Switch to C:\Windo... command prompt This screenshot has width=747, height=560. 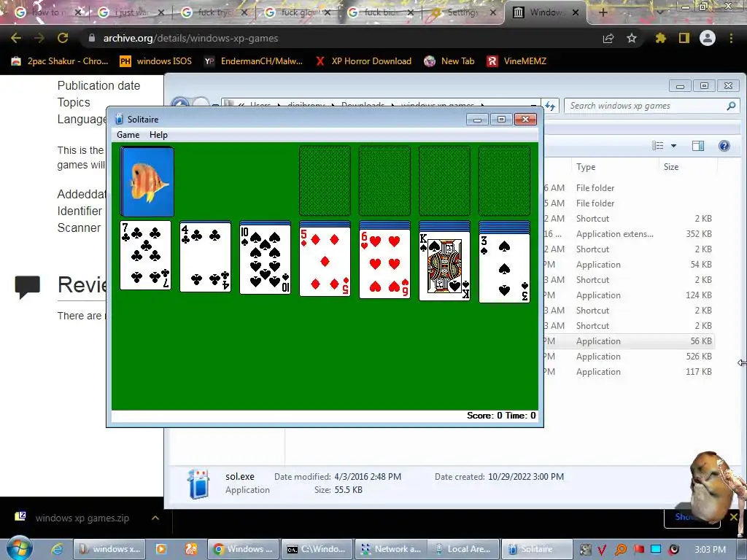click(x=317, y=549)
